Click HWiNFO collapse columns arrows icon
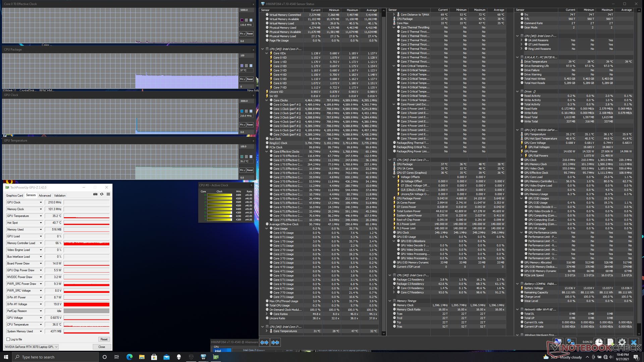 [x=275, y=342]
